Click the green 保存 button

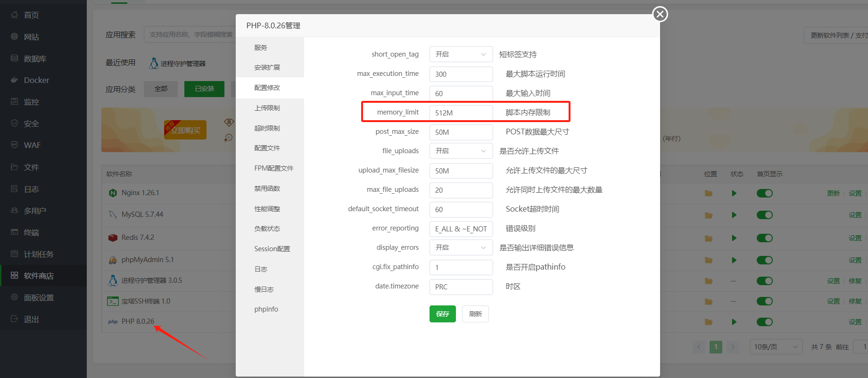[442, 314]
